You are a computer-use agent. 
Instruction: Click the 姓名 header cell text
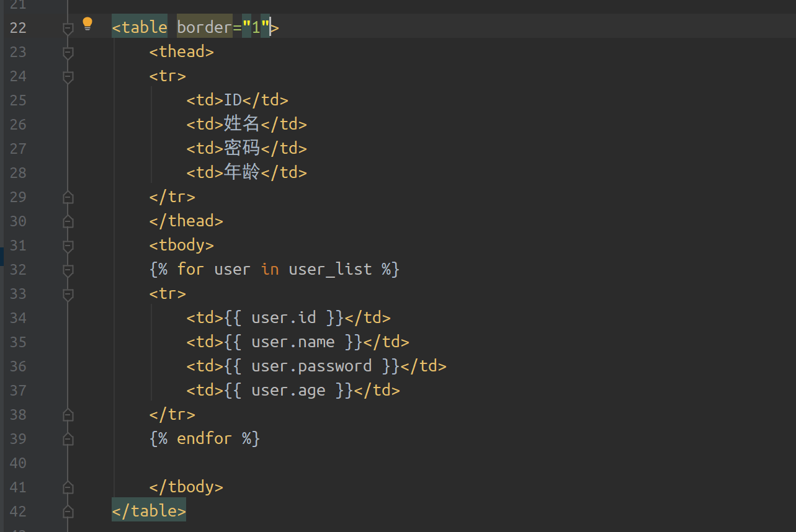click(242, 124)
